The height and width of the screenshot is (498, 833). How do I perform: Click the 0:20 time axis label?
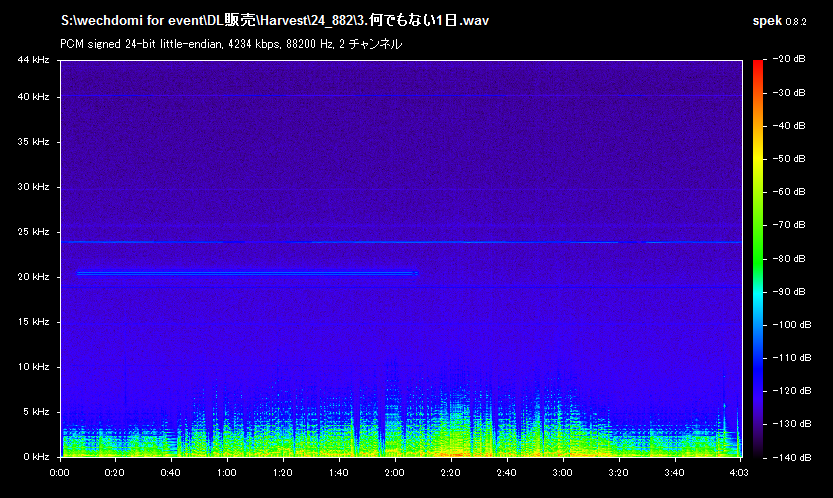tap(114, 472)
